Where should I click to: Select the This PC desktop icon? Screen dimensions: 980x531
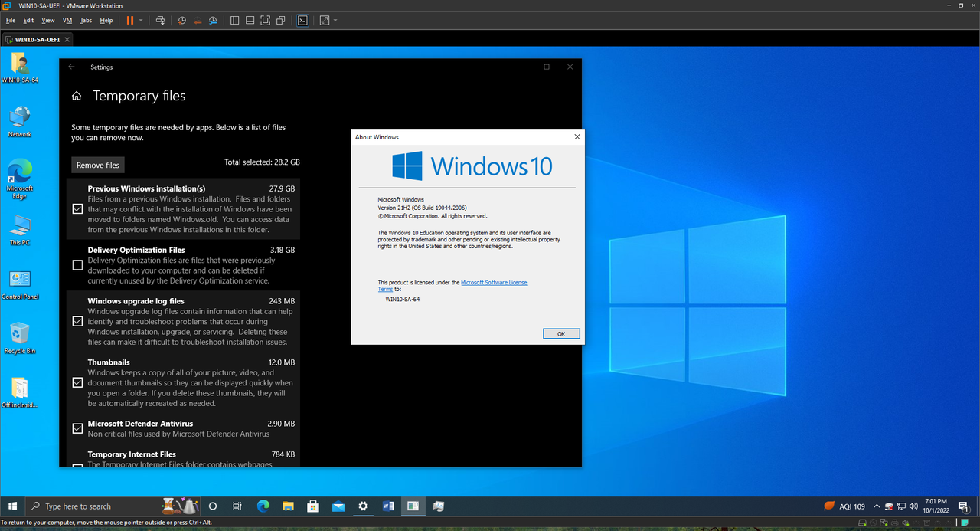20,229
